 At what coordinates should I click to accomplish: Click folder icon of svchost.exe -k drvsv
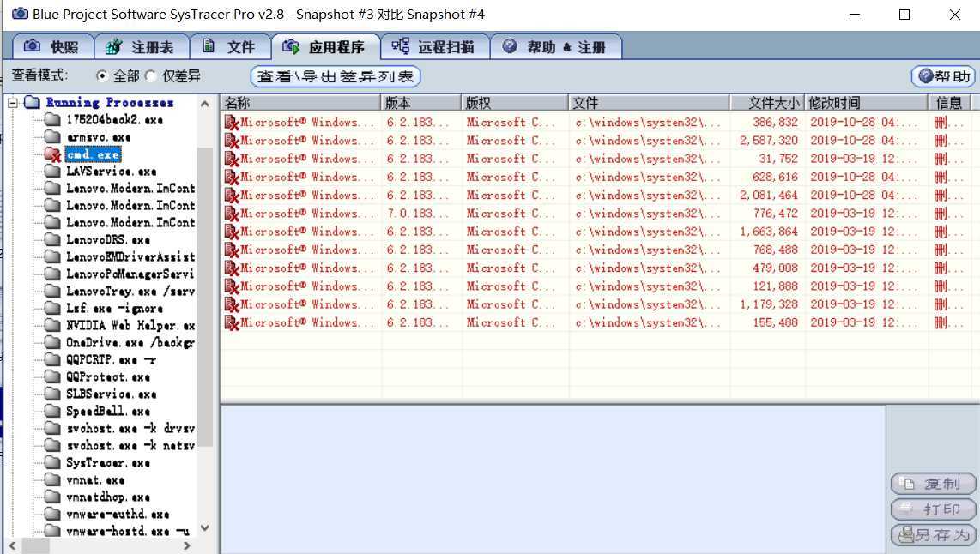coord(53,429)
